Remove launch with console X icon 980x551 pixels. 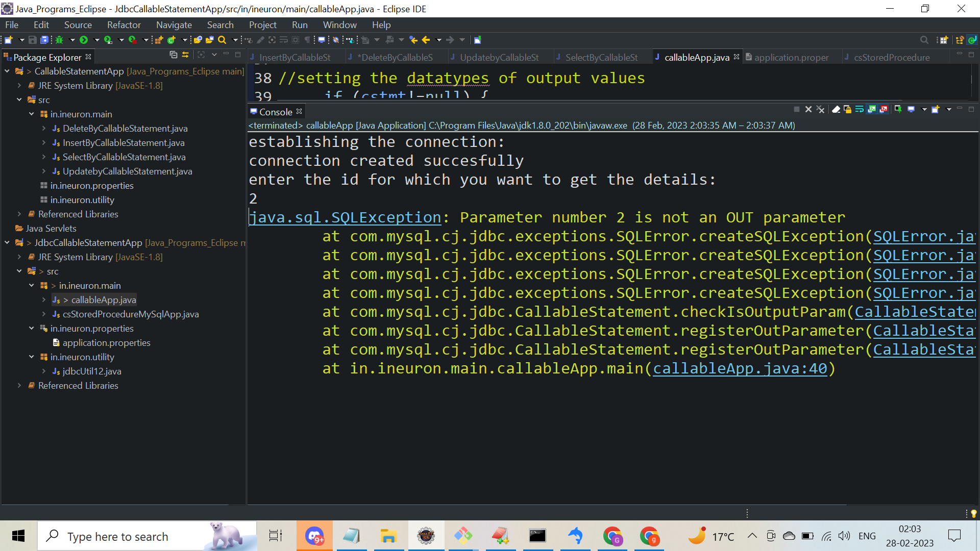tap(808, 109)
